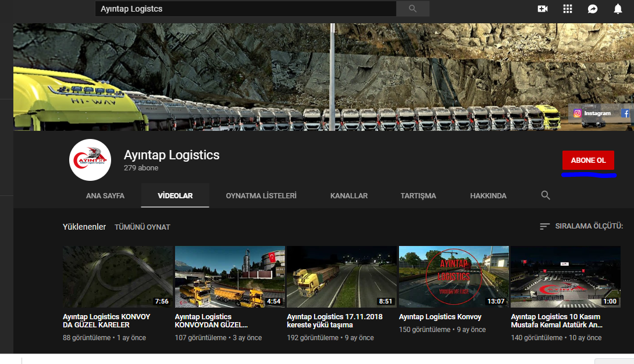Subscribe with the ABONE OL button
Screen dimensions: 634x364
coord(588,160)
